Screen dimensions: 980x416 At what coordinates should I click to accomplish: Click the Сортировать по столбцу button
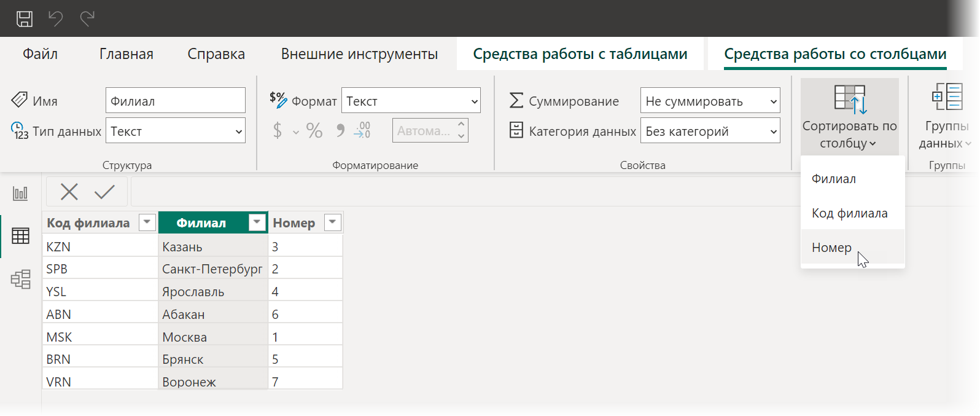click(x=850, y=117)
